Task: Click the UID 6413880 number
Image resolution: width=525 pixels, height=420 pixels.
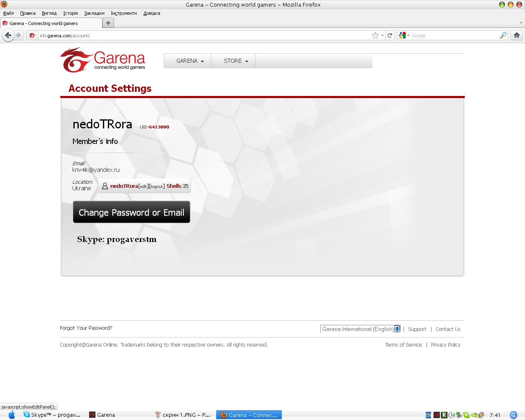Action: (159, 127)
